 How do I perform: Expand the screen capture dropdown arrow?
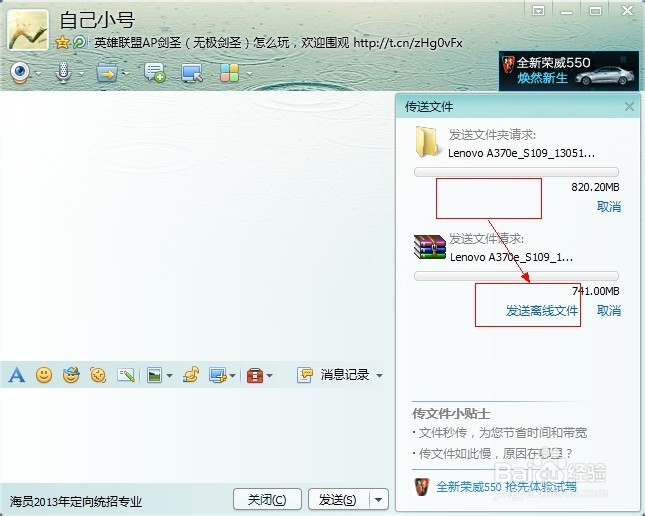point(233,375)
